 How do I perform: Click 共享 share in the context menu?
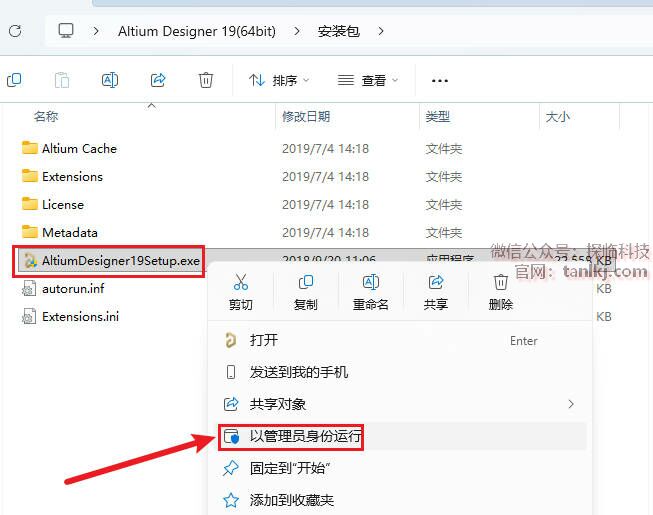click(x=436, y=292)
